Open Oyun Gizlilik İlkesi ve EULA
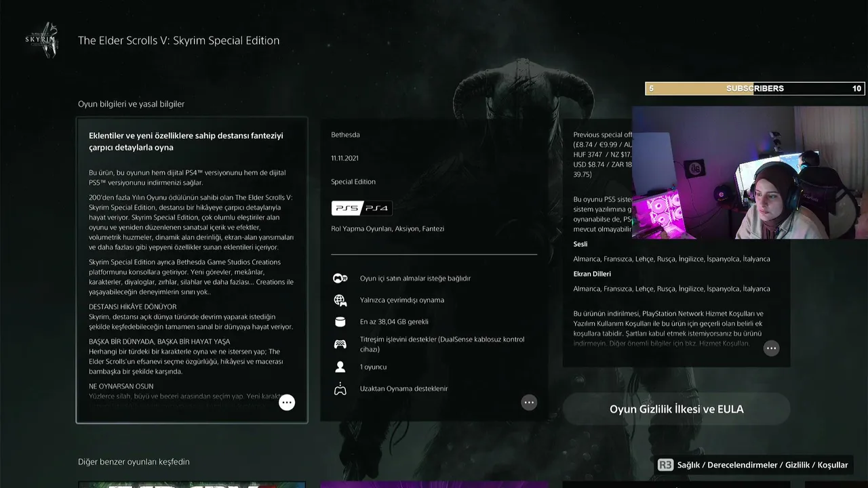 (x=676, y=409)
